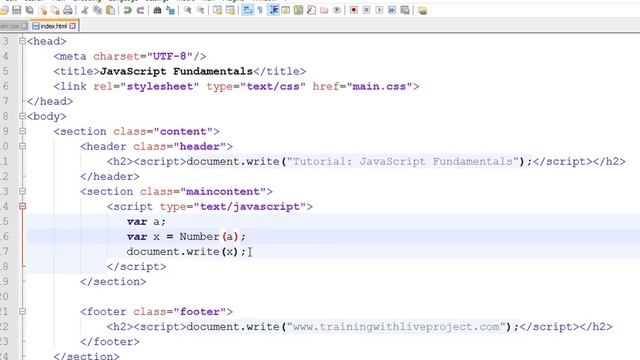
Task: Click the "text/javascript" type value
Action: [x=250, y=207]
